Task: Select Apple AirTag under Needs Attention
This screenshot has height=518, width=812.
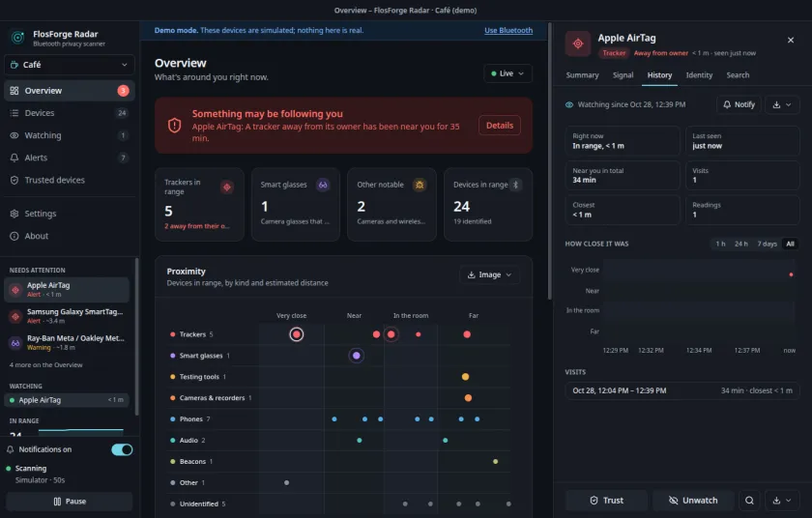Action: coord(67,290)
